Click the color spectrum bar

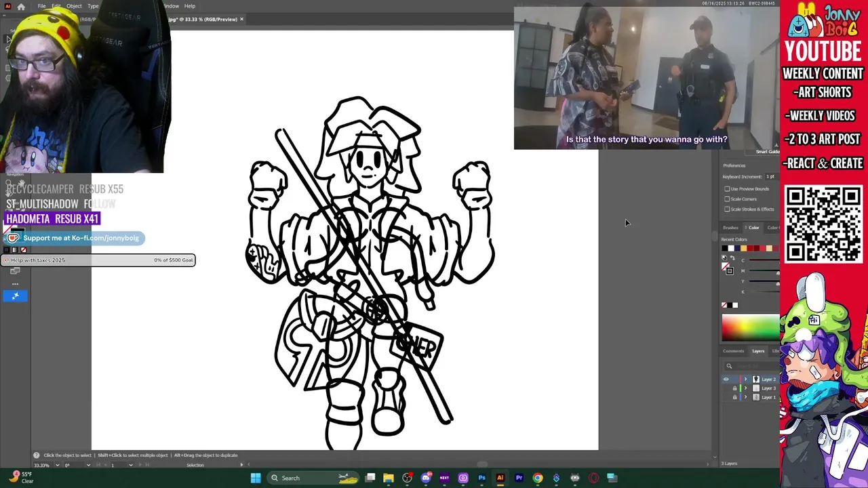pyautogui.click(x=751, y=327)
